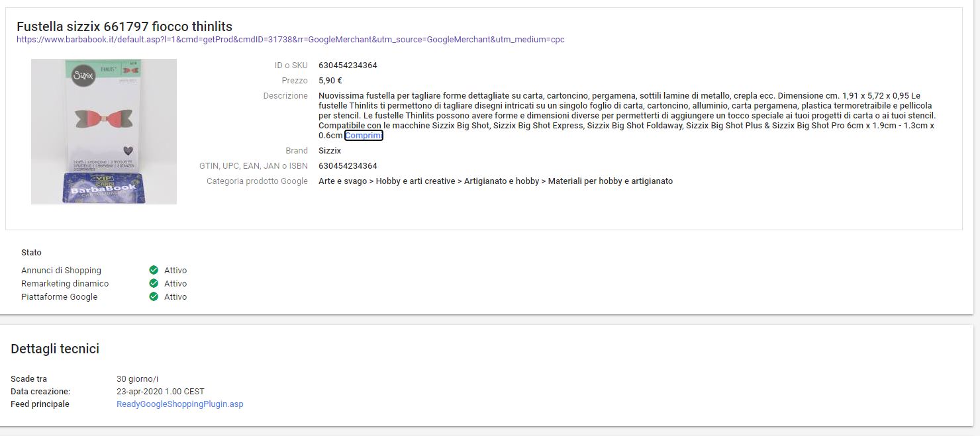This screenshot has height=436, width=980.
Task: Click the 'Piattaforme Google' status label
Action: tap(59, 297)
